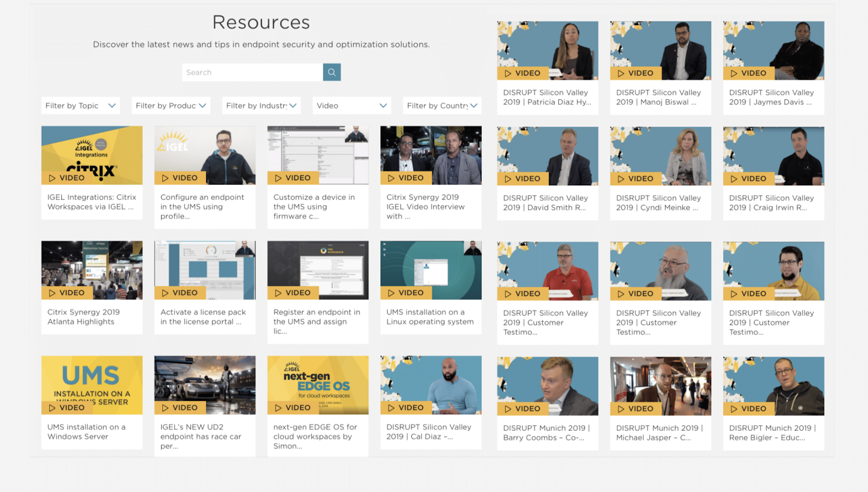Open the IGEL Integrations Citrix thumbnail

(92, 155)
